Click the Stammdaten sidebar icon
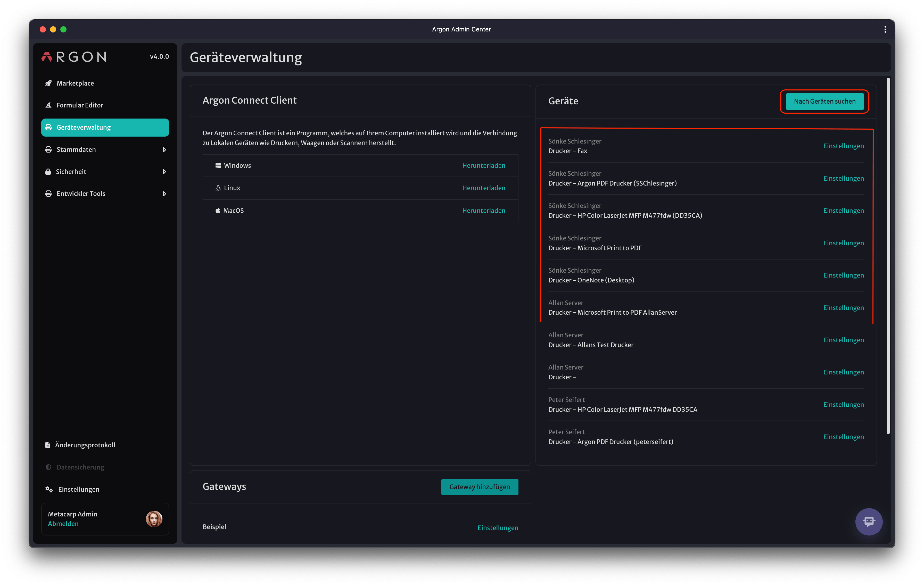Image resolution: width=924 pixels, height=586 pixels. (48, 149)
